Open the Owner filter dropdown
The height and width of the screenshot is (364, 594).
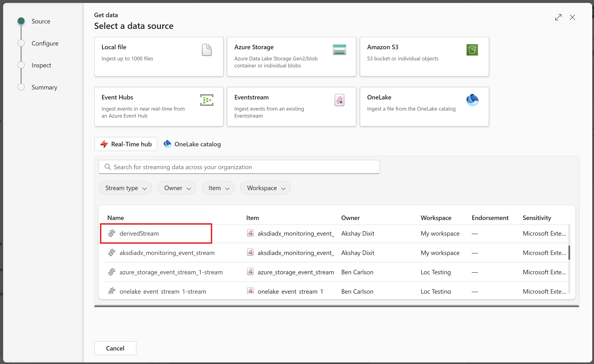pos(177,188)
